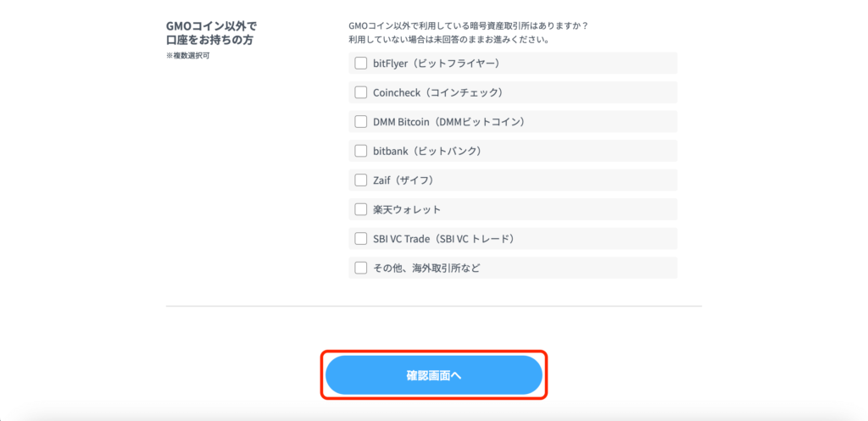Check the bitFlyer（ビットフライヤー）checkbox
Image resolution: width=868 pixels, height=421 pixels.
[360, 63]
